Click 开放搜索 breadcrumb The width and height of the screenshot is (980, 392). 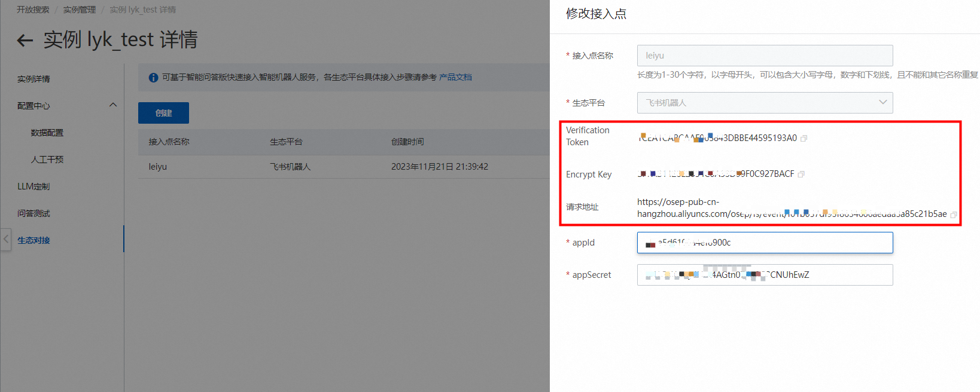pyautogui.click(x=33, y=10)
